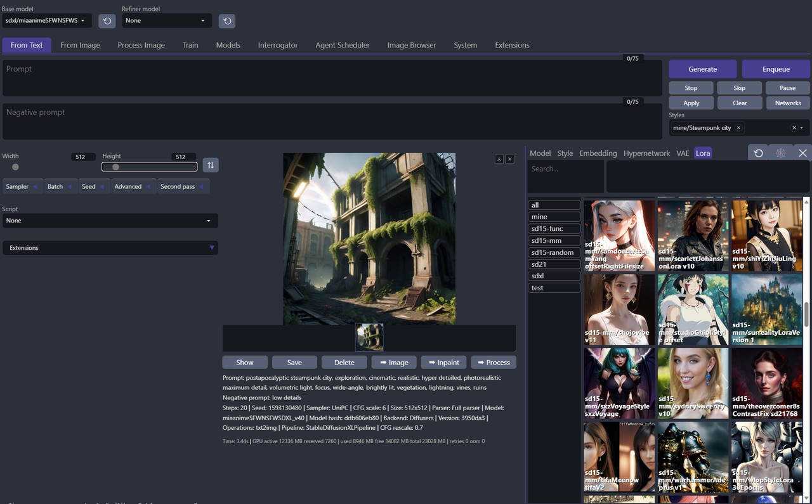Expand the Extensions accordion
The width and height of the screenshot is (812, 504).
(110, 248)
